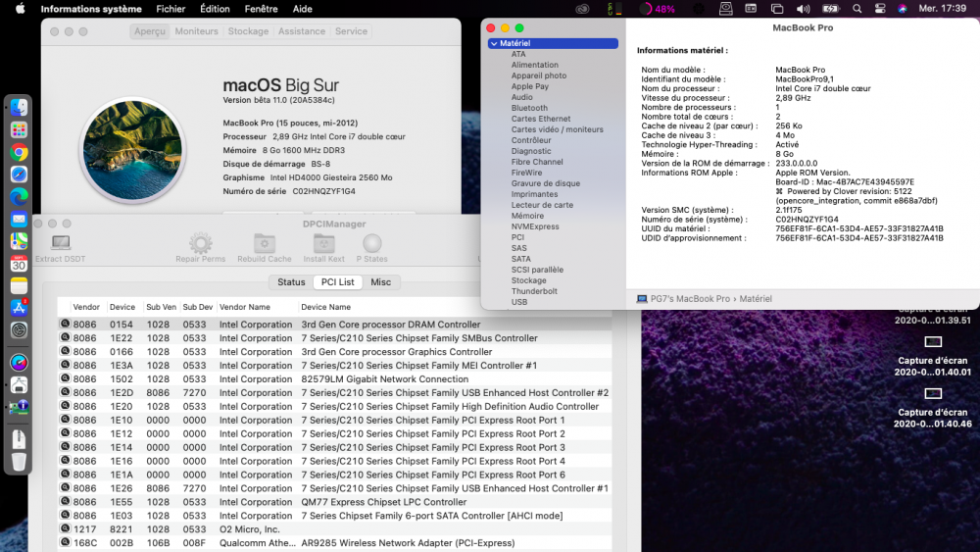Image resolution: width=980 pixels, height=552 pixels.
Task: Open Finder from the Dock
Action: pos(19,108)
